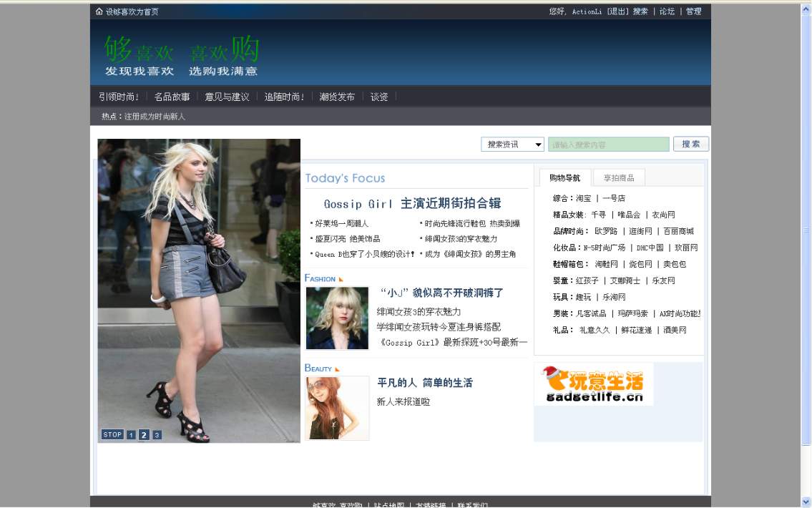
Task: Click the vertical scrollbar down arrow
Action: tap(806, 502)
